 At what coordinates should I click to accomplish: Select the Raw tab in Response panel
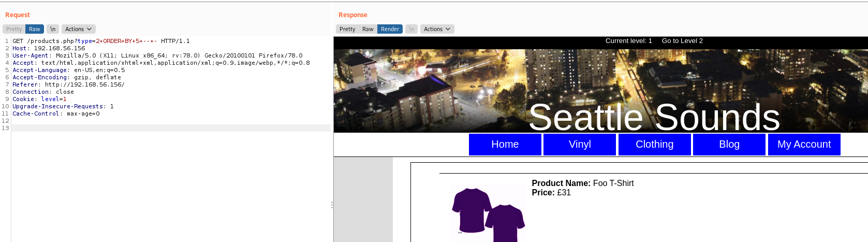[x=368, y=29]
